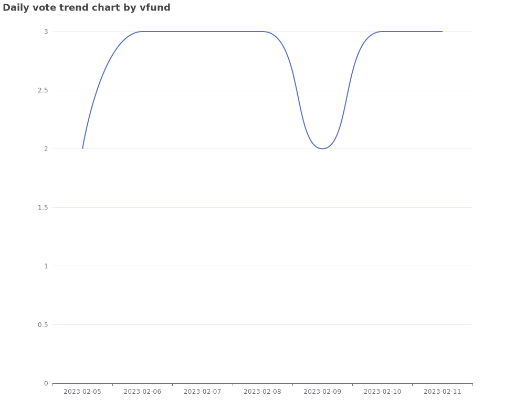Click the line's lowest dip point on 2023-02-09
The width and height of the screenshot is (525, 420).
tap(322, 149)
